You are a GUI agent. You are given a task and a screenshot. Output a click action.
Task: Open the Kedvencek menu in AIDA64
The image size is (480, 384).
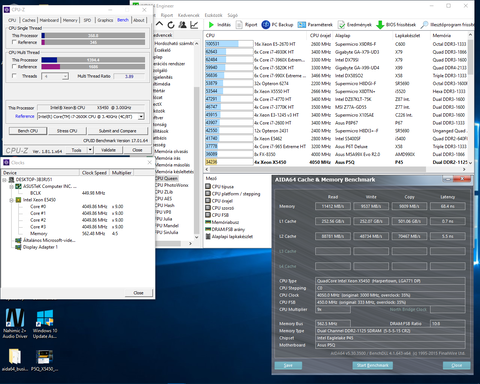pyautogui.click(x=188, y=15)
